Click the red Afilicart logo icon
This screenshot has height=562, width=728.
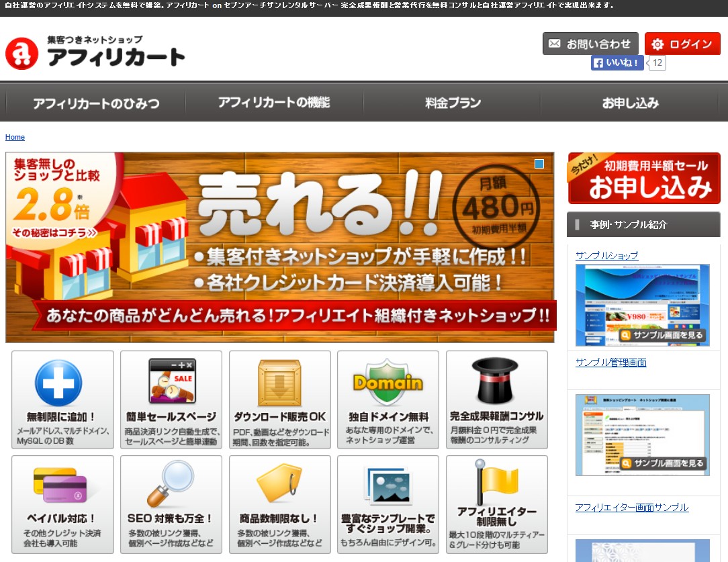[x=21, y=53]
